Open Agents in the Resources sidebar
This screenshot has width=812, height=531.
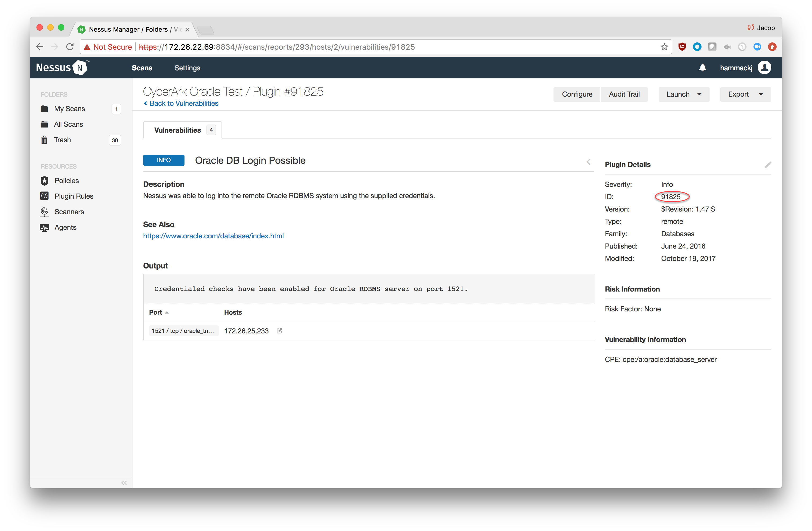point(65,227)
